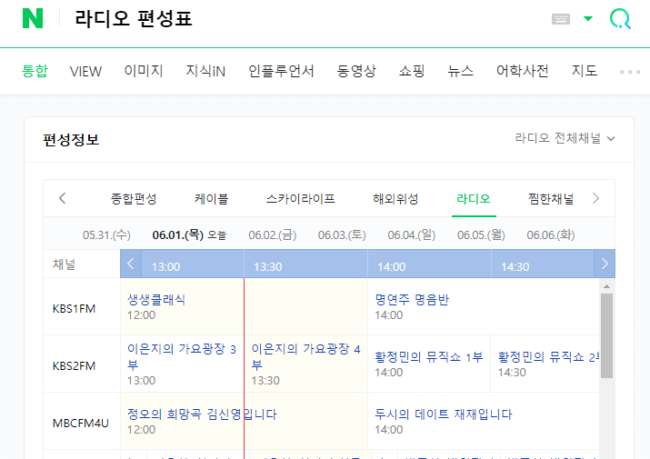Screen dimensions: 650x459
Task: Go to the 인플루언서 tab
Action: point(281,71)
